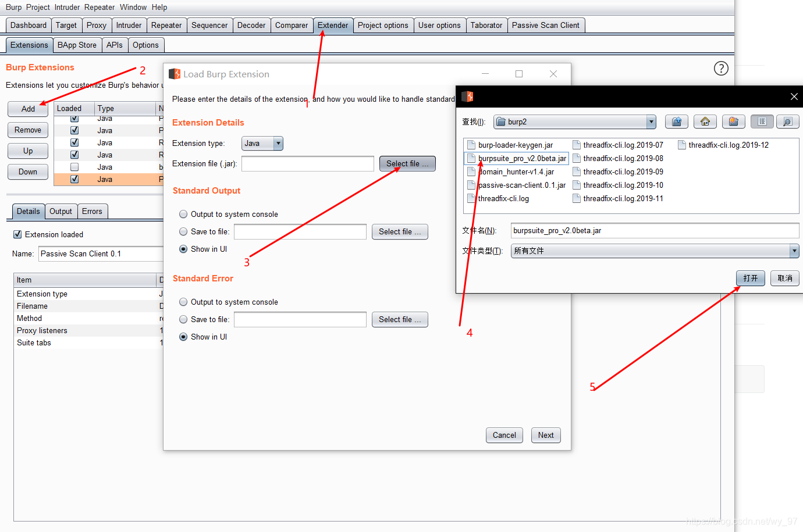Click the preview view magnifier icon
Image resolution: width=803 pixels, height=532 pixels.
coord(787,122)
